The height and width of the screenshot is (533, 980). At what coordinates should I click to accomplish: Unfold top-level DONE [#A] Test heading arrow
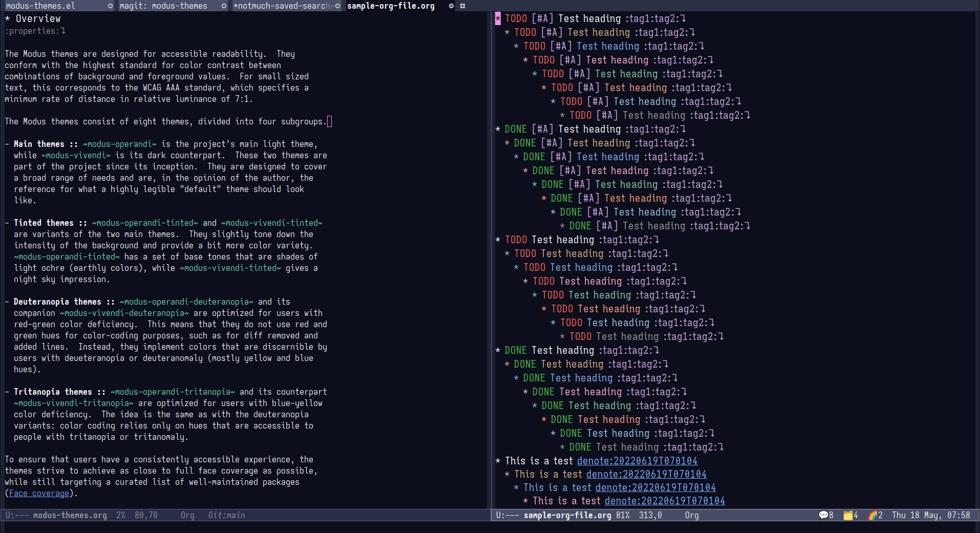pos(683,129)
